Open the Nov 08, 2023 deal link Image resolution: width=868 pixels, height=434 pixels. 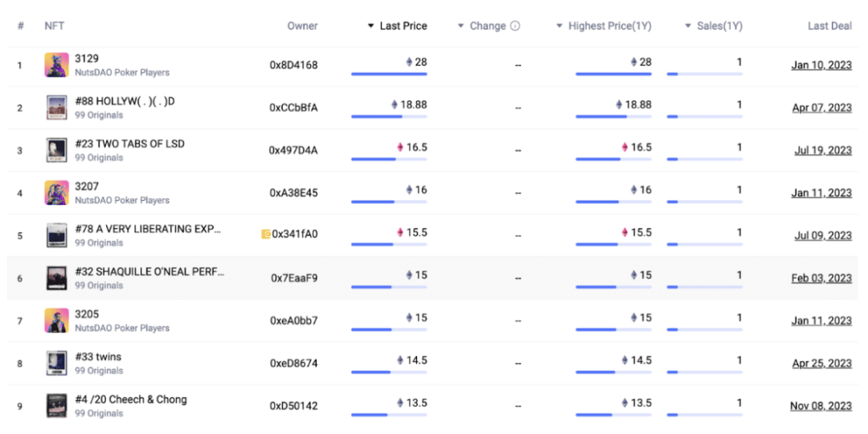(x=821, y=406)
